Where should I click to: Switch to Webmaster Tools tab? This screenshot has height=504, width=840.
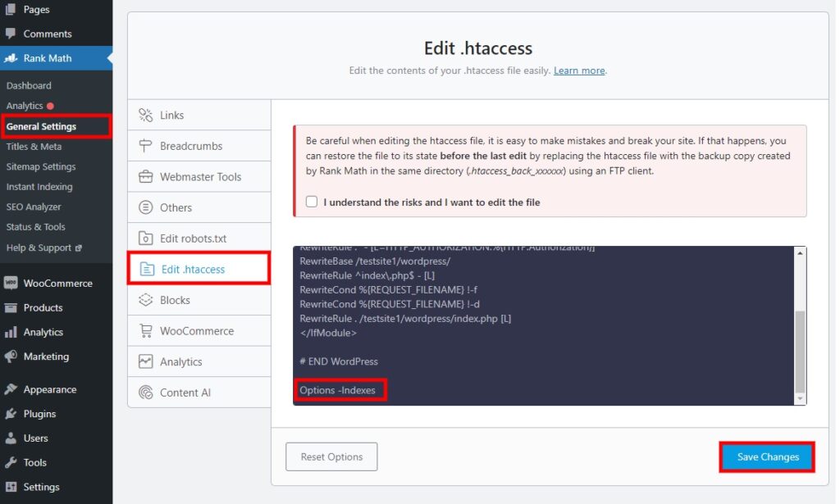(199, 176)
